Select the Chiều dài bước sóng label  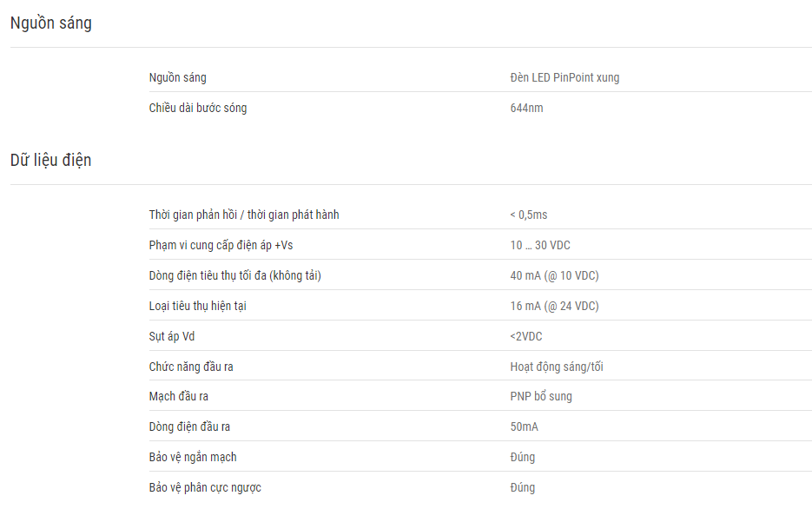198,109
